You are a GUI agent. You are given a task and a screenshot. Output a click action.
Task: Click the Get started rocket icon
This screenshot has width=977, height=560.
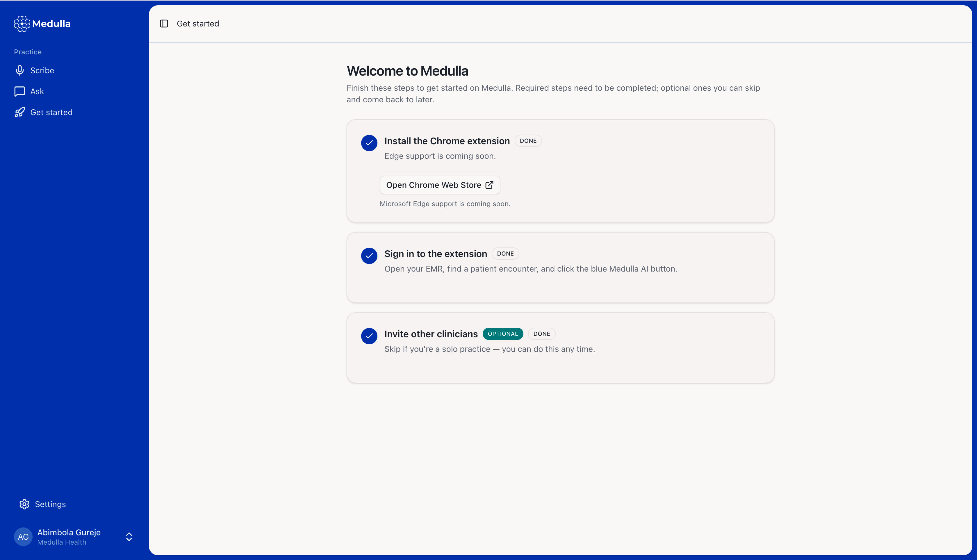tap(19, 112)
